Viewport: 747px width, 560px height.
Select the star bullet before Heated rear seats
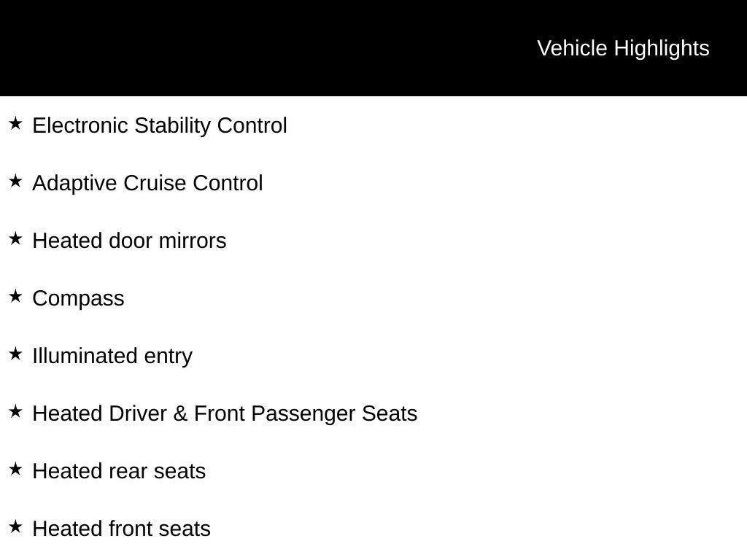15,469
